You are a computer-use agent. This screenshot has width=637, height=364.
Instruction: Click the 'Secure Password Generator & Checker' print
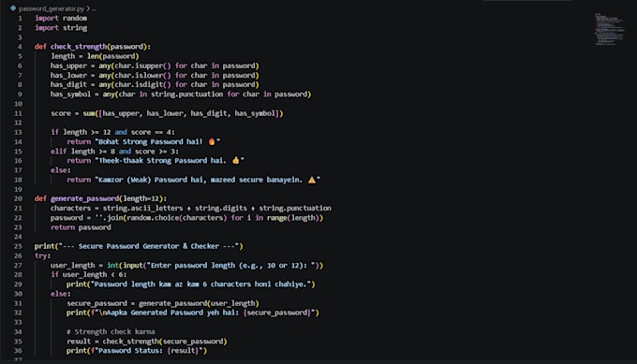tap(139, 246)
